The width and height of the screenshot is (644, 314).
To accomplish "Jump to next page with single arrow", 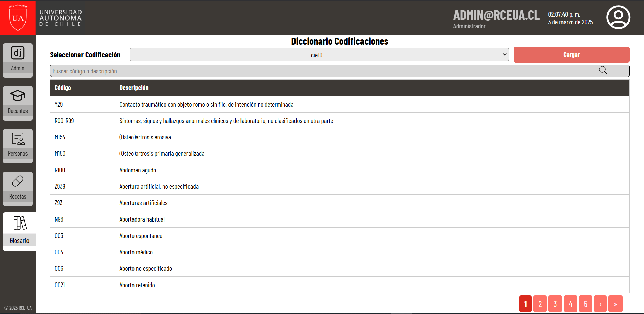I will point(600,304).
